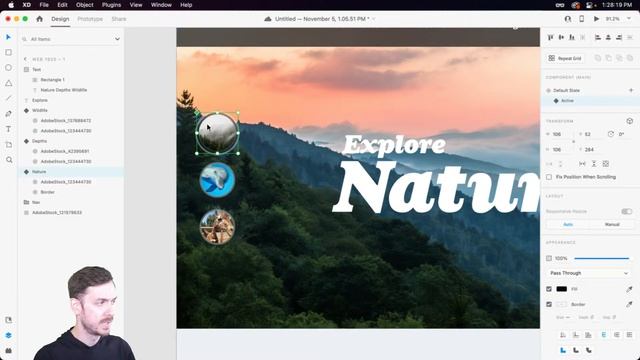Select the Depths component layer
Viewport: 640px width, 360px height.
coord(40,141)
